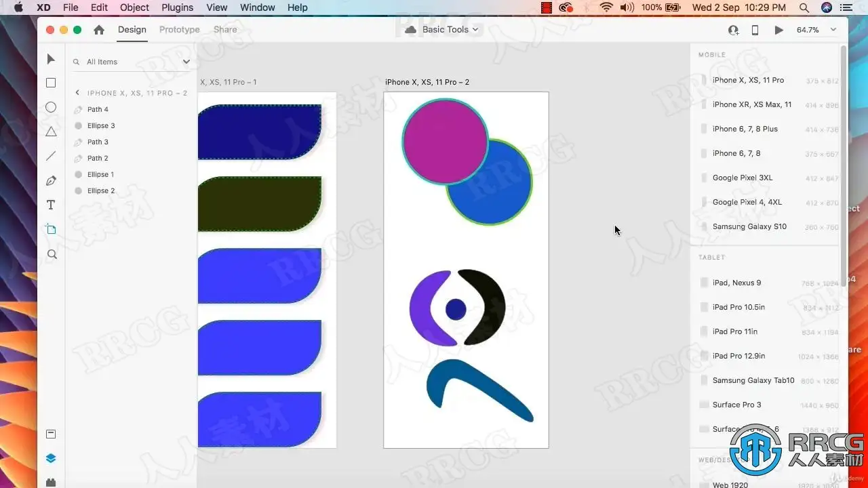Screen dimensions: 868x488
Task: Choose the Samsung Galaxy Tab10 preset
Action: tap(769, 380)
